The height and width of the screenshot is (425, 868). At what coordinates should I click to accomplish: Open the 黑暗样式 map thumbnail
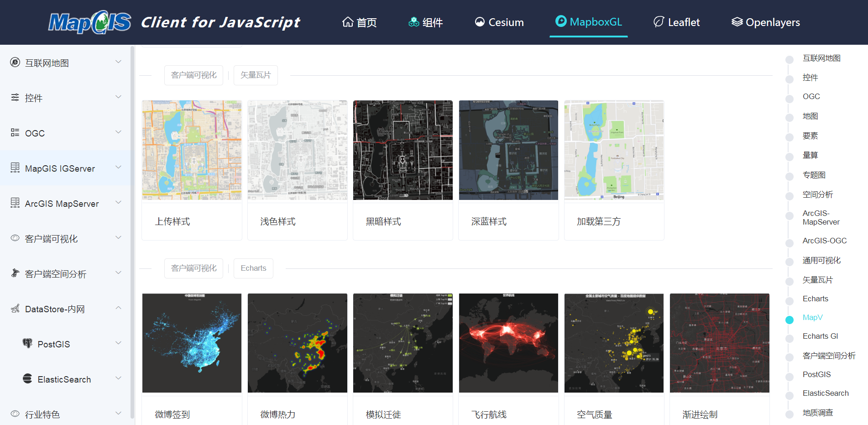(403, 150)
